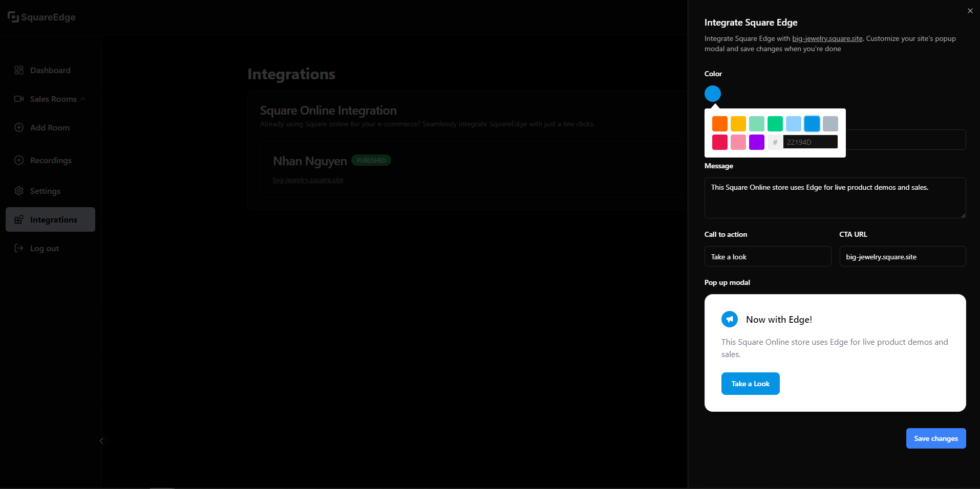Click the Add Room plus icon

pos(19,127)
